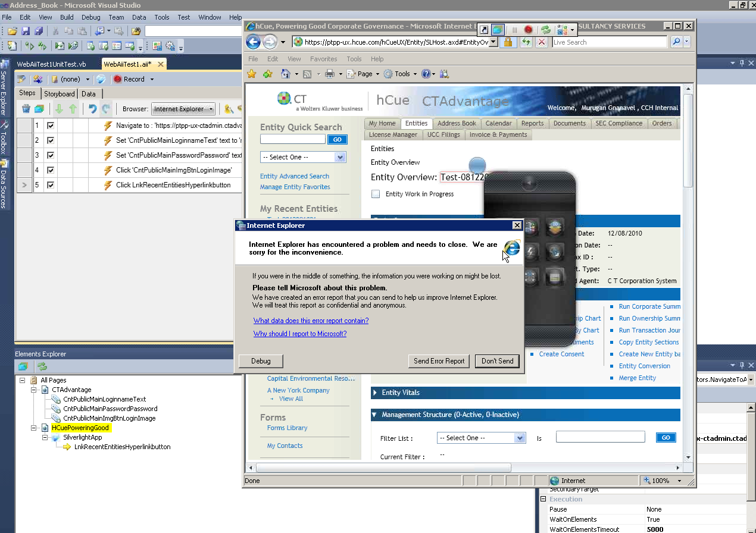Click the Debug button in error dialog
The height and width of the screenshot is (533, 756).
(261, 361)
